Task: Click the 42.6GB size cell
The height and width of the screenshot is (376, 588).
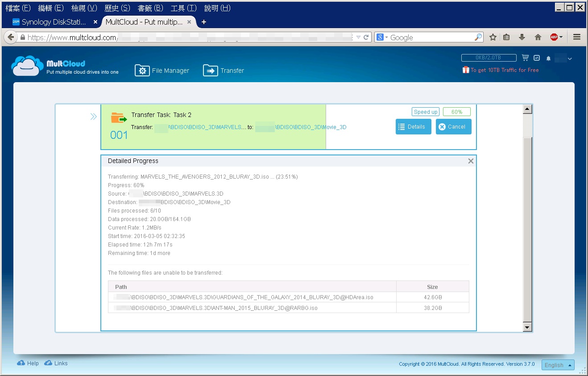Action: (x=433, y=297)
